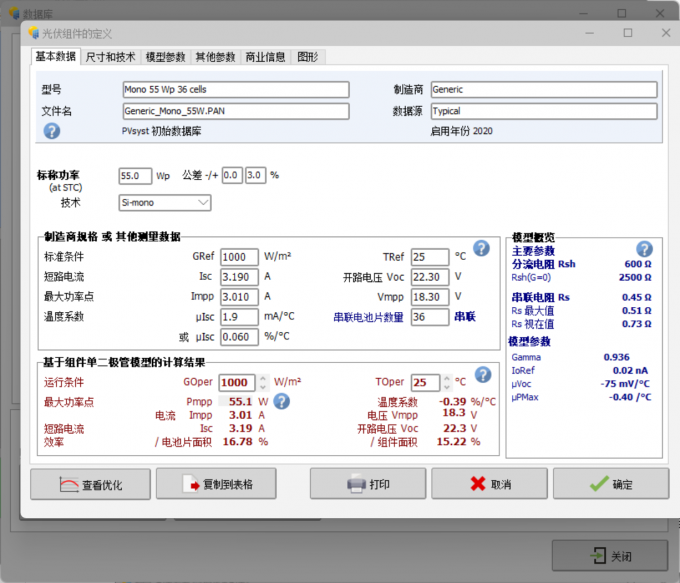Click the 串联电阻 Rs 0.45 Ω value
The height and width of the screenshot is (583, 680).
coord(637,297)
